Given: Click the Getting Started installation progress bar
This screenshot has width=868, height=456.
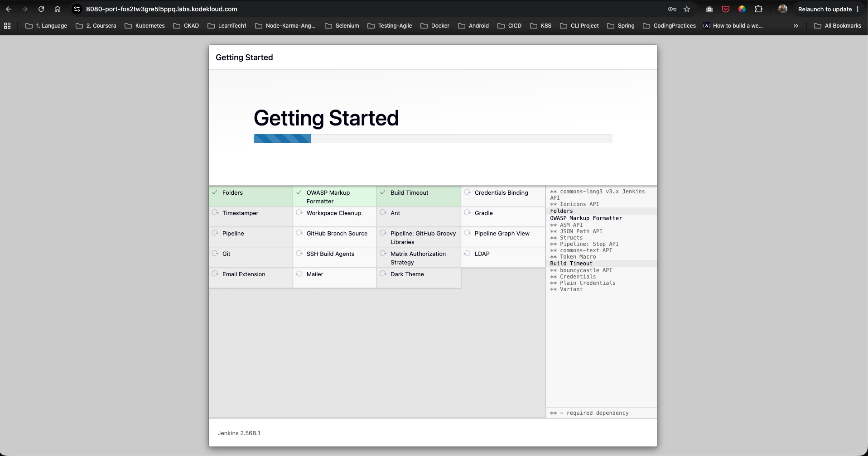Looking at the screenshot, I should 433,139.
